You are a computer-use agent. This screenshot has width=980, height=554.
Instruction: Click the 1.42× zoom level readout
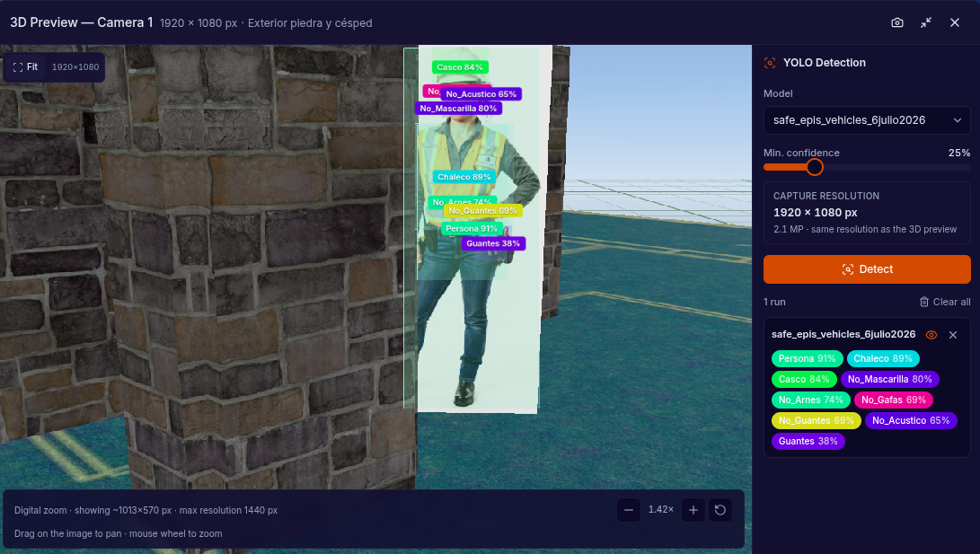[x=660, y=510]
